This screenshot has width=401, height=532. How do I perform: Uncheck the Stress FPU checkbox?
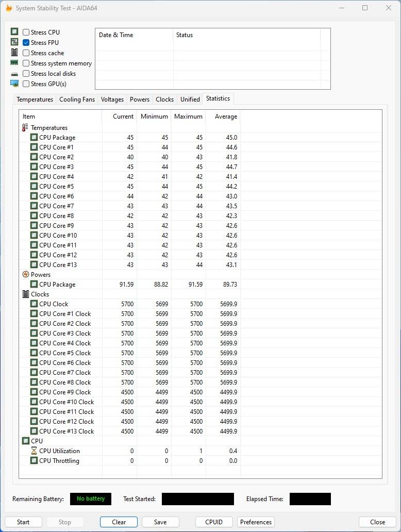point(26,43)
